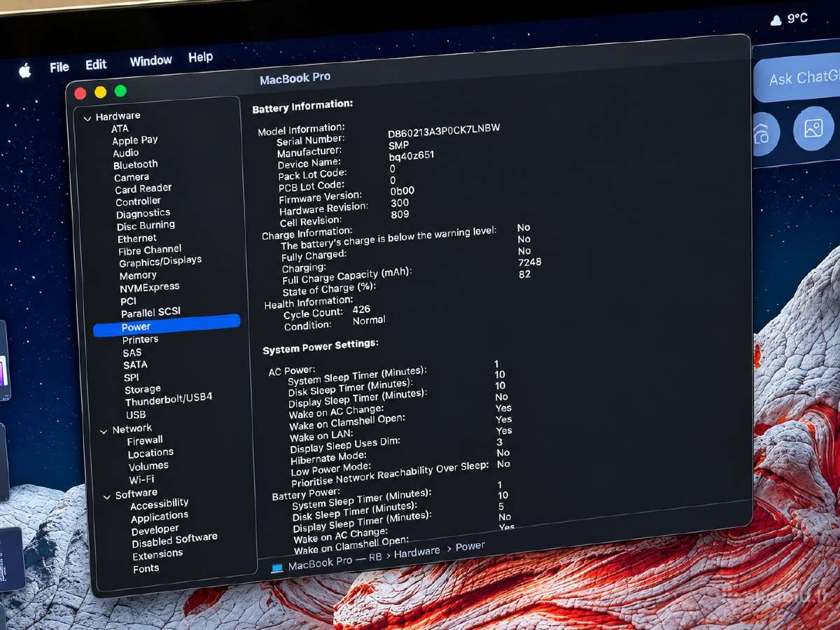
Task: Click the State of Charge value 82
Action: [x=525, y=274]
